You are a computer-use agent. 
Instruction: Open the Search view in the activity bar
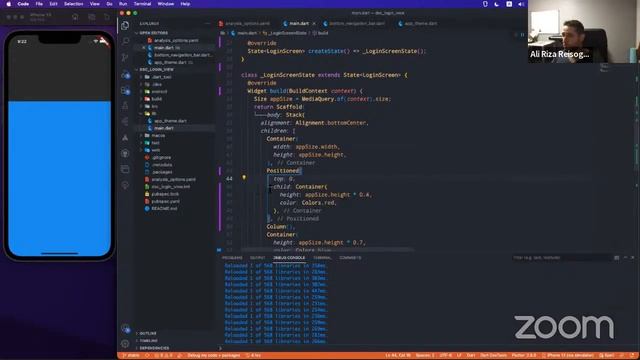(125, 41)
